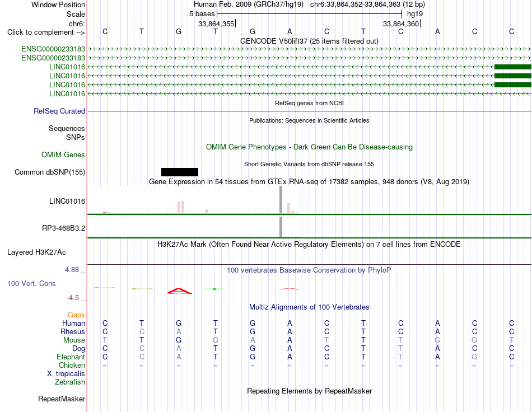Click the red PhyloP conservation peak

click(x=179, y=291)
